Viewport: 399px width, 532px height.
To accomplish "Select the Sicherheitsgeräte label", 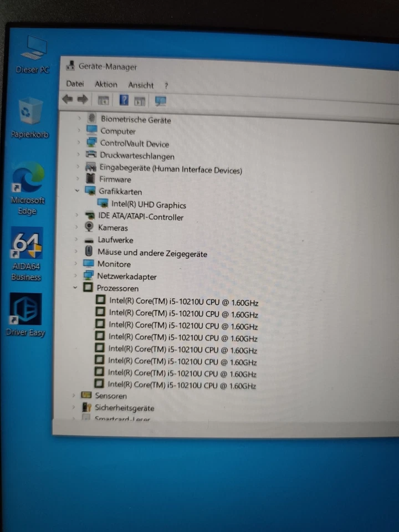I will [125, 408].
